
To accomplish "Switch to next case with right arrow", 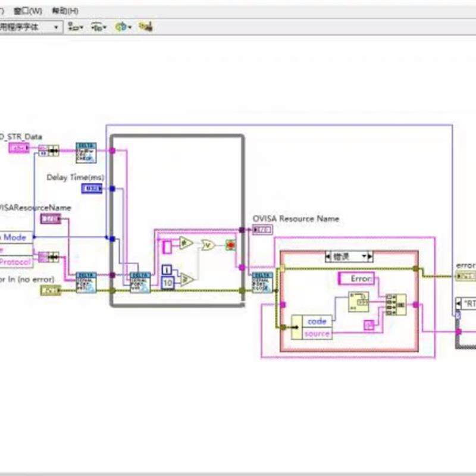I will (369, 257).
